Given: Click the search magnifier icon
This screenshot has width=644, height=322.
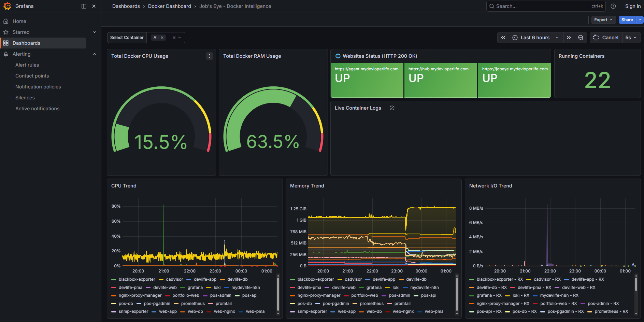Looking at the screenshot, I should point(492,6).
